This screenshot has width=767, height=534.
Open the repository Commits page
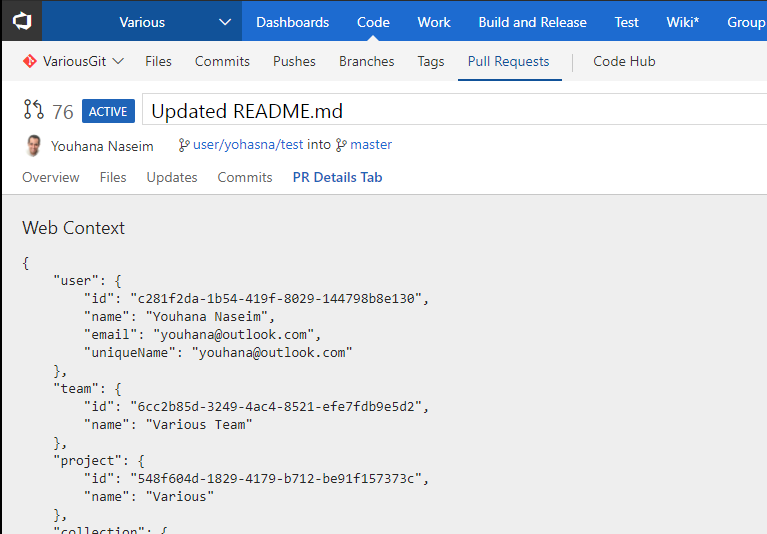pos(222,61)
